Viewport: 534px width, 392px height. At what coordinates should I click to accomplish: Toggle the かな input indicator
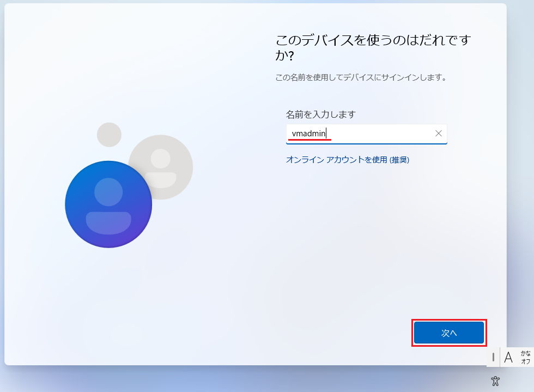coord(524,353)
